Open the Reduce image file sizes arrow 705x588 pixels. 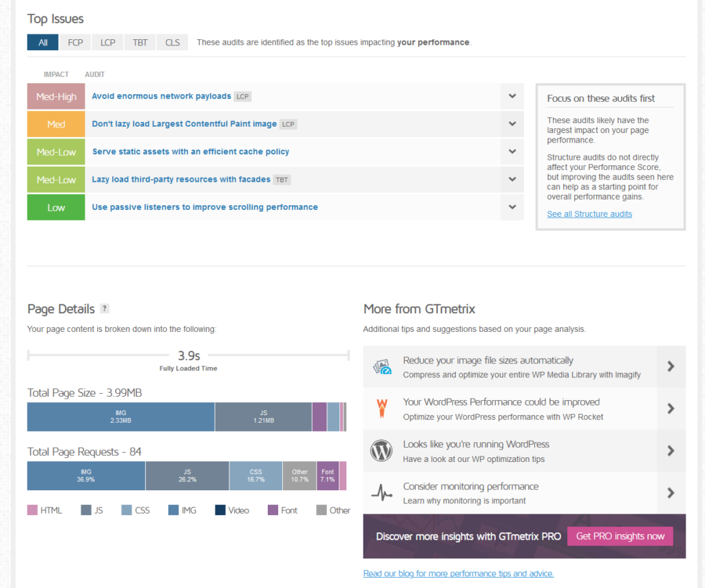(671, 366)
